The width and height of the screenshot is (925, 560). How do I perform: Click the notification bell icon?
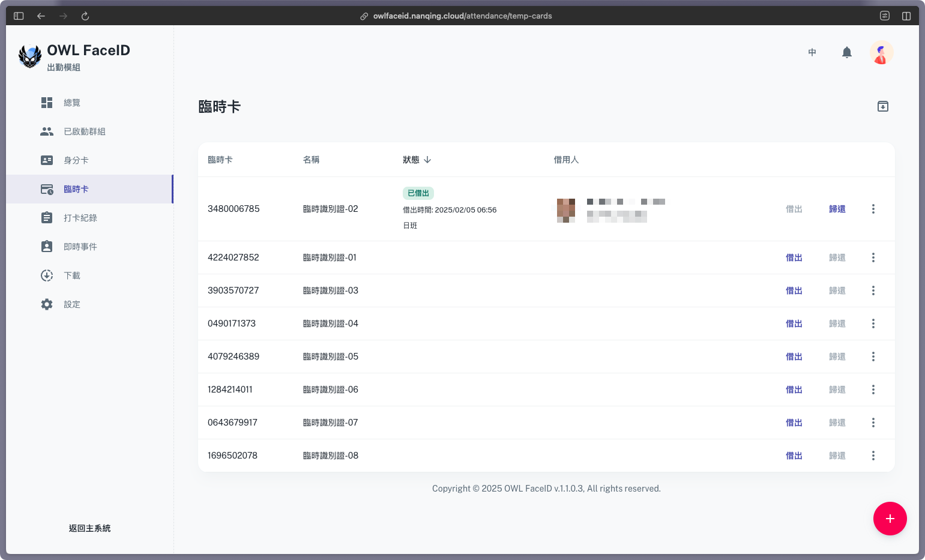846,53
